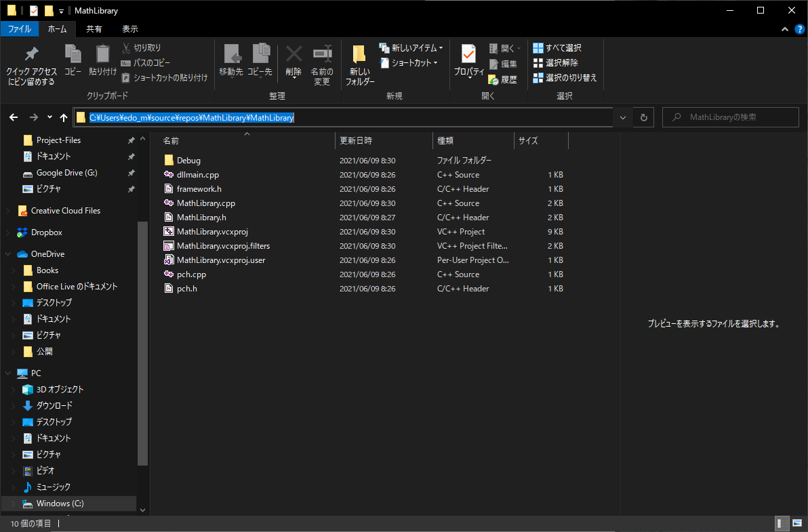
Task: Open the Copy to (コピー先) menu
Action: click(x=260, y=60)
